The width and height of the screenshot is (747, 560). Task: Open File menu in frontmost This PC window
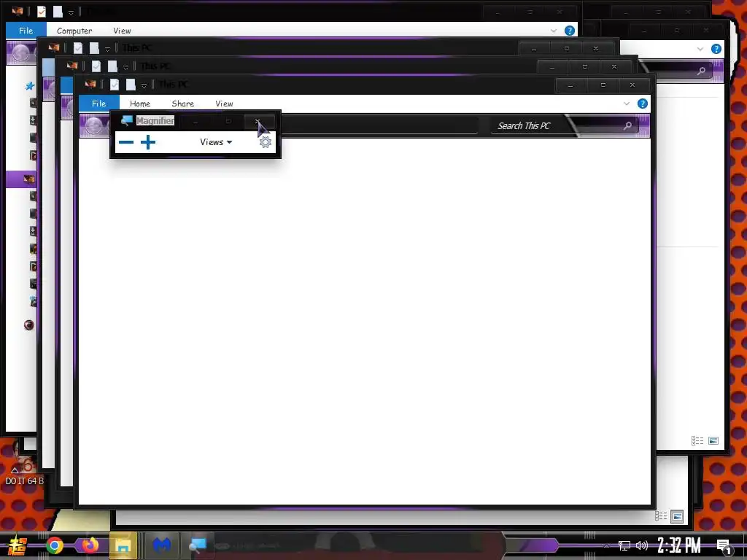click(x=98, y=104)
